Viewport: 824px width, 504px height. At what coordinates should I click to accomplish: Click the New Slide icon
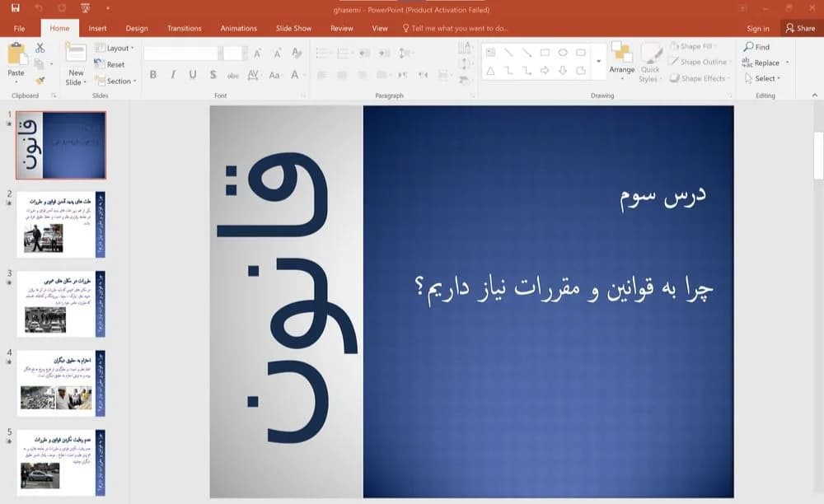[76, 53]
